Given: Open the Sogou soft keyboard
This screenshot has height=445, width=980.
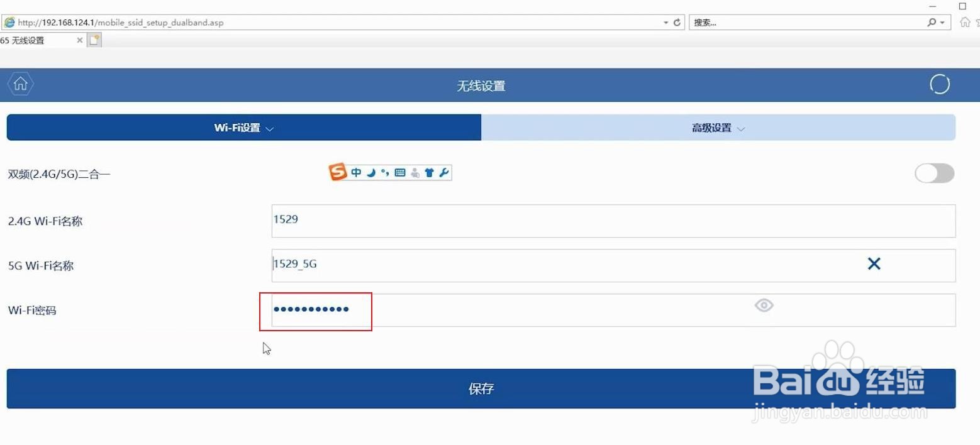Looking at the screenshot, I should pos(399,172).
